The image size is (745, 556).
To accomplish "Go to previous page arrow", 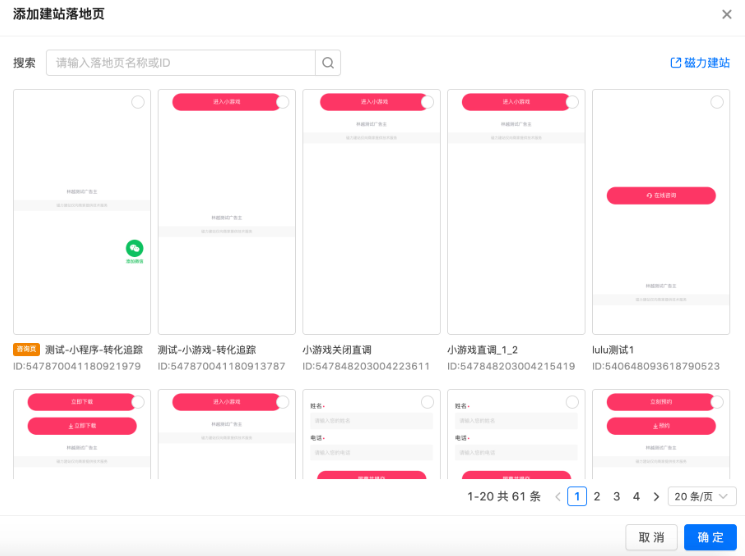I will [x=558, y=497].
